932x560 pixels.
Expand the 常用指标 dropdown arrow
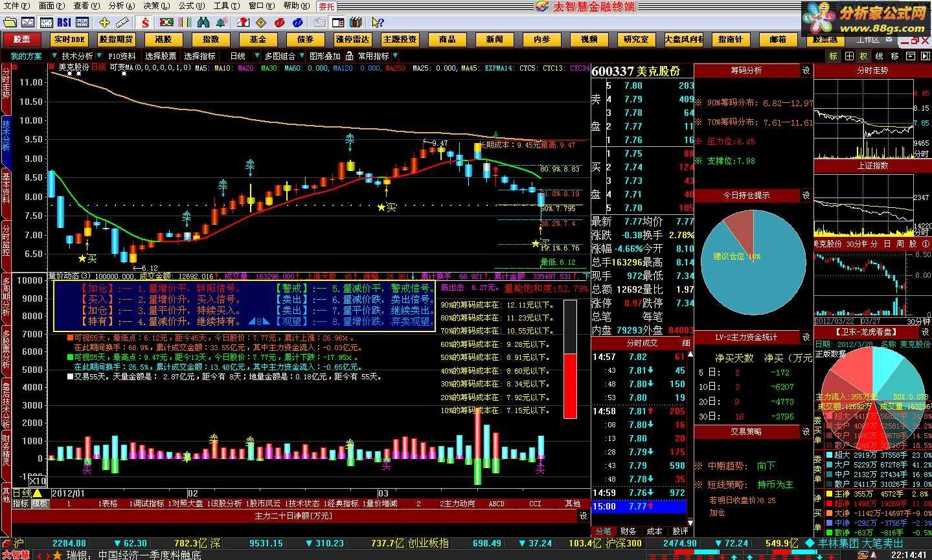[x=394, y=56]
